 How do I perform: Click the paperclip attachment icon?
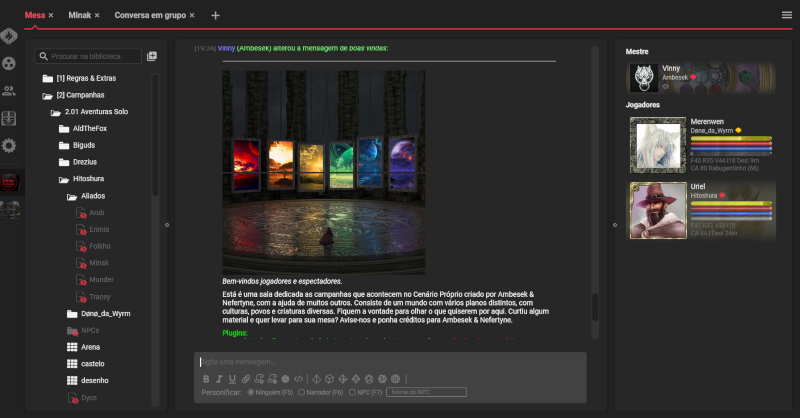[246, 379]
